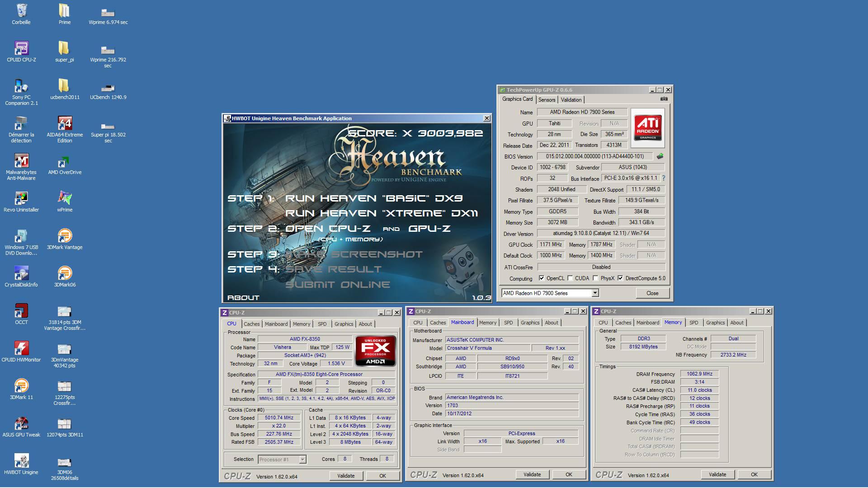
Task: Open SPD tab in CPU-Z Memory window
Action: [693, 323]
